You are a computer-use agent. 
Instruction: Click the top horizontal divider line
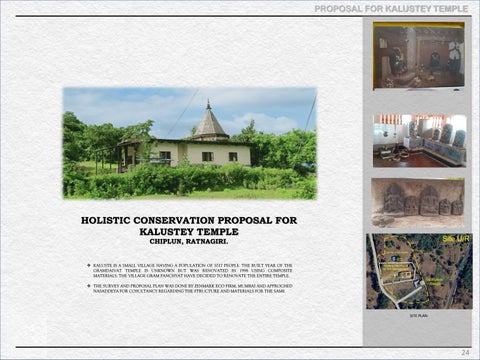(x=244, y=16)
